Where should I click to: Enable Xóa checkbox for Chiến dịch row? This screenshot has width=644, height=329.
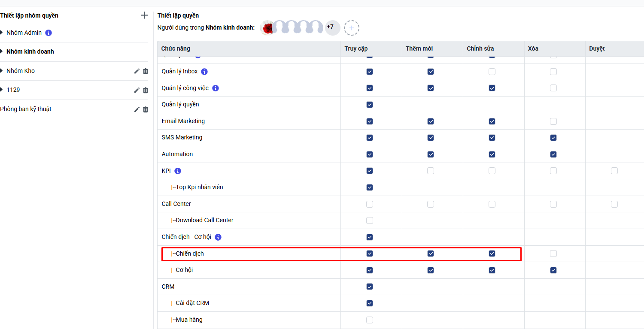(553, 254)
